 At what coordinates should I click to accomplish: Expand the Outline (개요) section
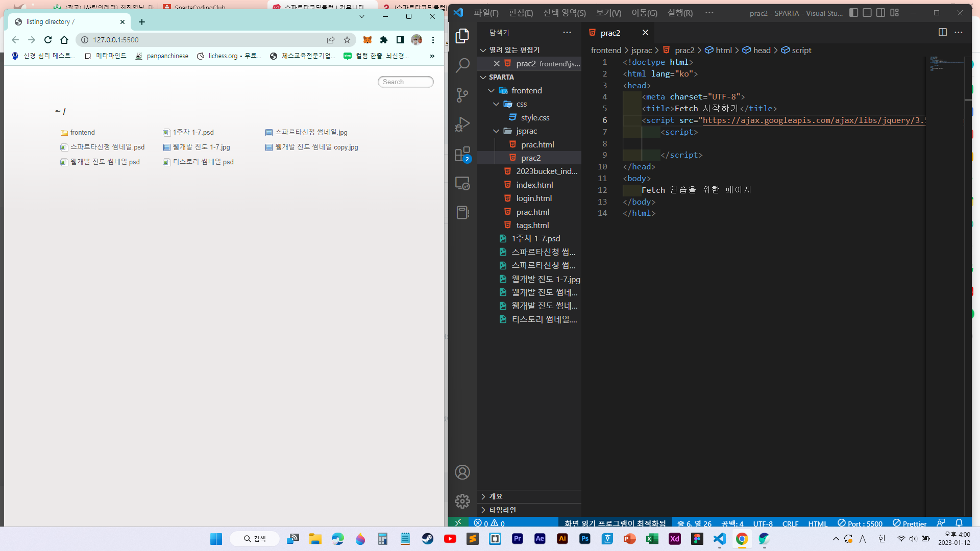click(529, 496)
